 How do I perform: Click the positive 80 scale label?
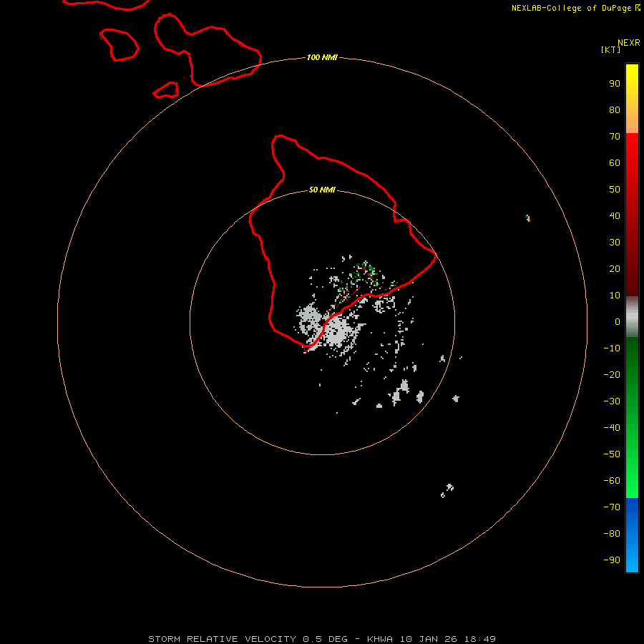coord(615,110)
